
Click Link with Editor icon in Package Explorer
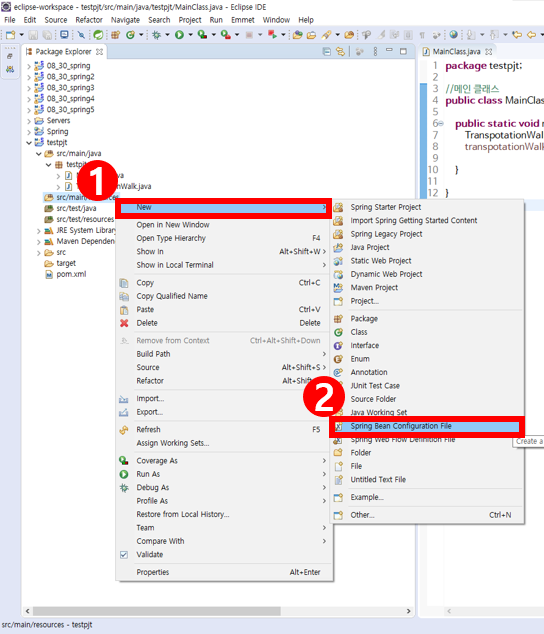(x=341, y=51)
